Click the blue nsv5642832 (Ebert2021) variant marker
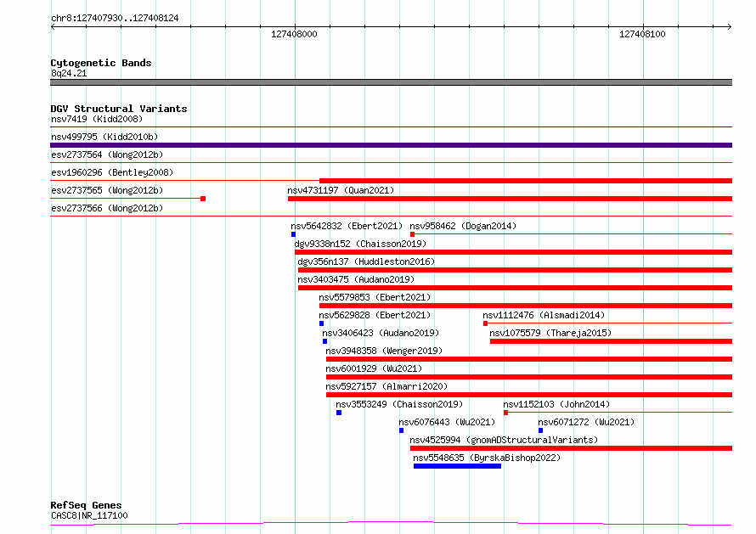 click(293, 234)
